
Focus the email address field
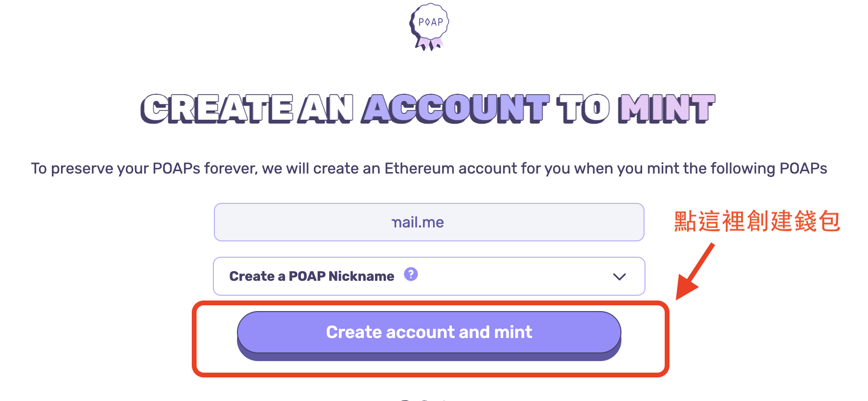coord(429,222)
